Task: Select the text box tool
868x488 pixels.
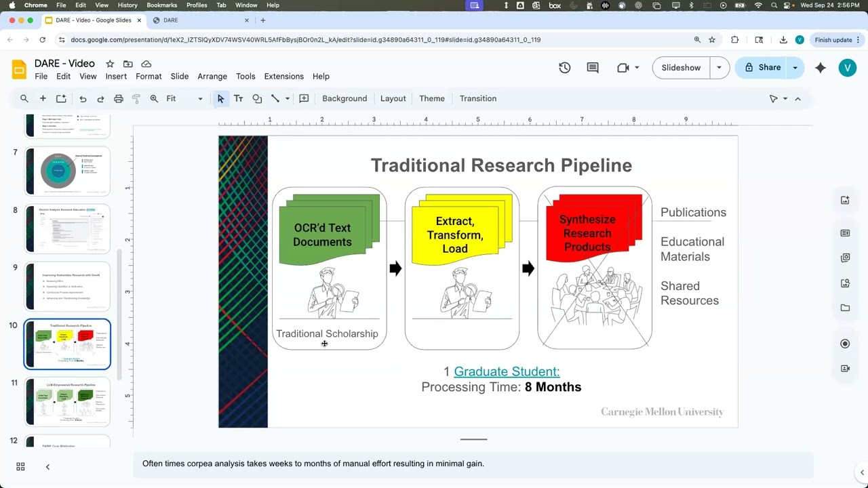Action: (x=239, y=98)
